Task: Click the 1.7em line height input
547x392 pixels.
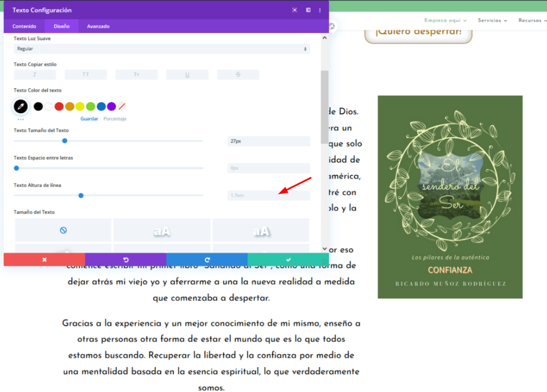Action: point(269,195)
